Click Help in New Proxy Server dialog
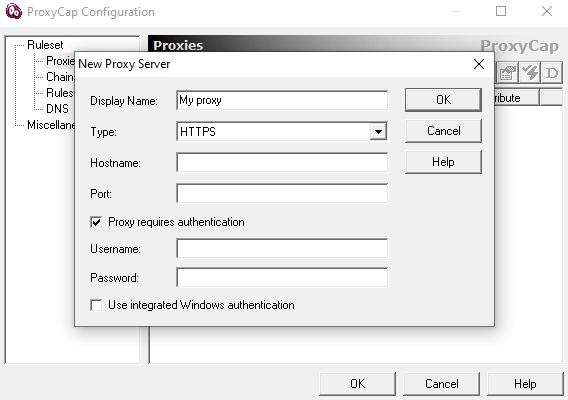The image size is (568, 400). tap(443, 162)
